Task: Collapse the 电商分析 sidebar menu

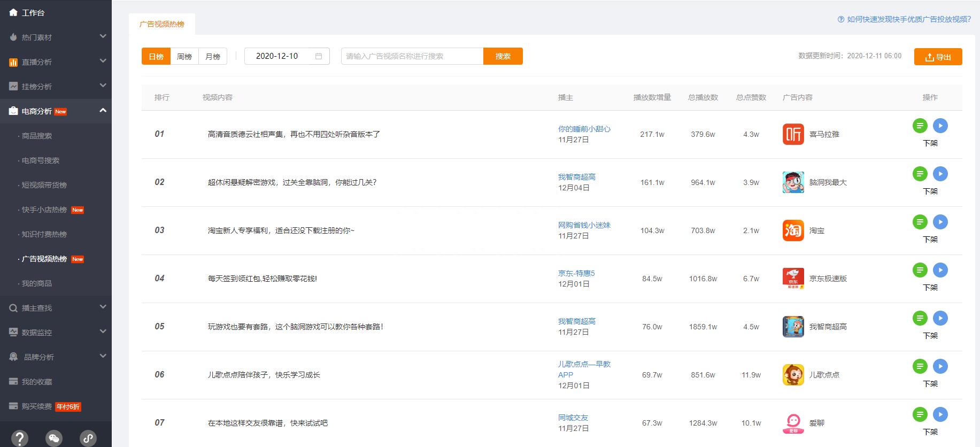Action: pyautogui.click(x=56, y=111)
